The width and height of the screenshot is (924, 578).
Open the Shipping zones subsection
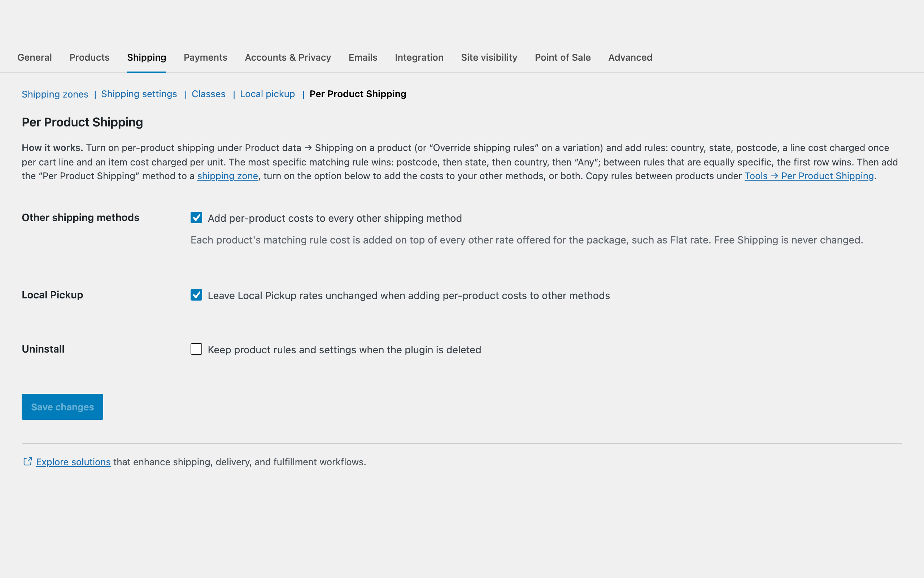[55, 94]
